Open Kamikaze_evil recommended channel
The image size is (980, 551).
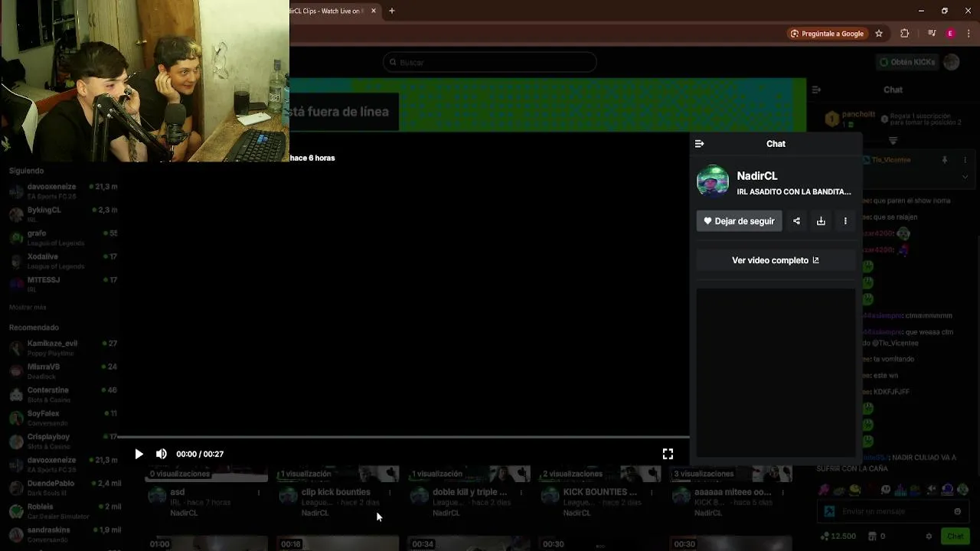(64, 348)
